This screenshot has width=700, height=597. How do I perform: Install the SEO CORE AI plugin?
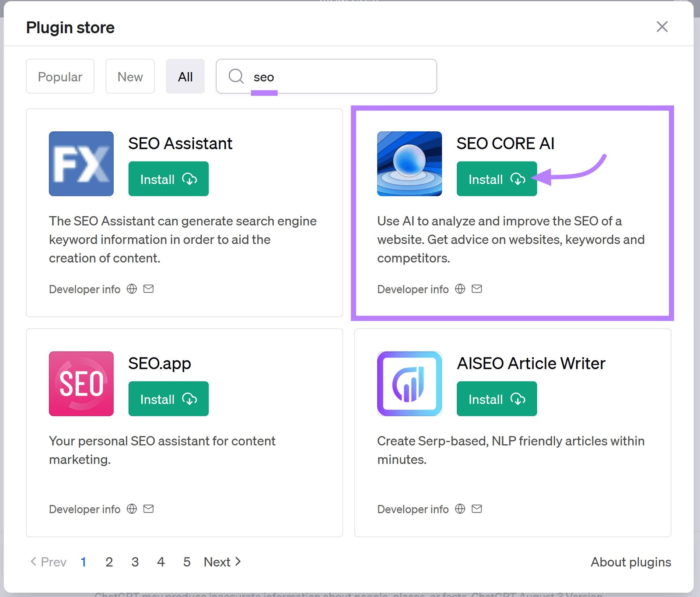pyautogui.click(x=497, y=179)
